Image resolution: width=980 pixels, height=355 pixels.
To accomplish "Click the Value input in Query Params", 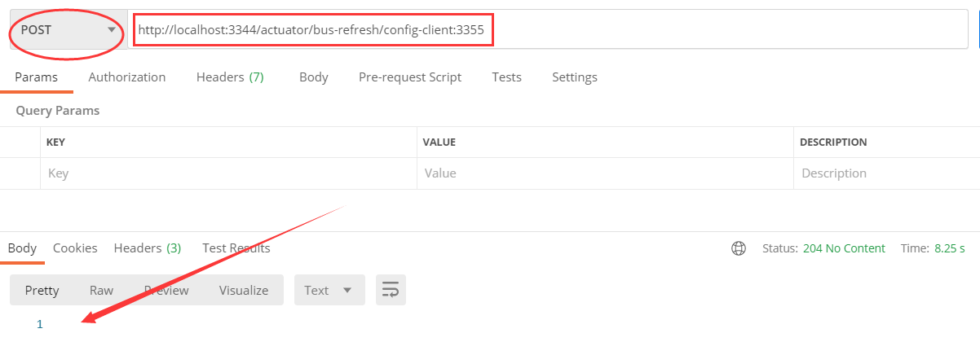I will coord(605,173).
